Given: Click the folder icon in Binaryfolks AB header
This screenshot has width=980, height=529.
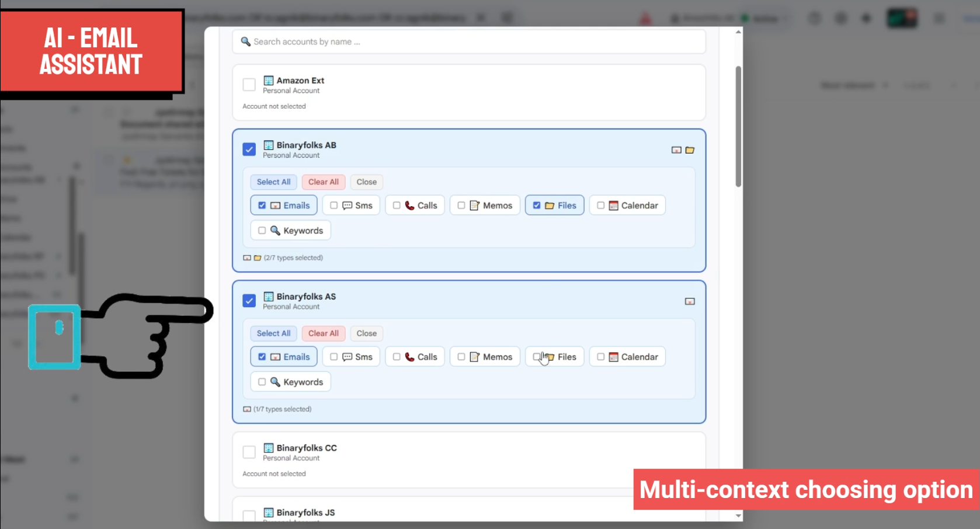Looking at the screenshot, I should pyautogui.click(x=690, y=150).
